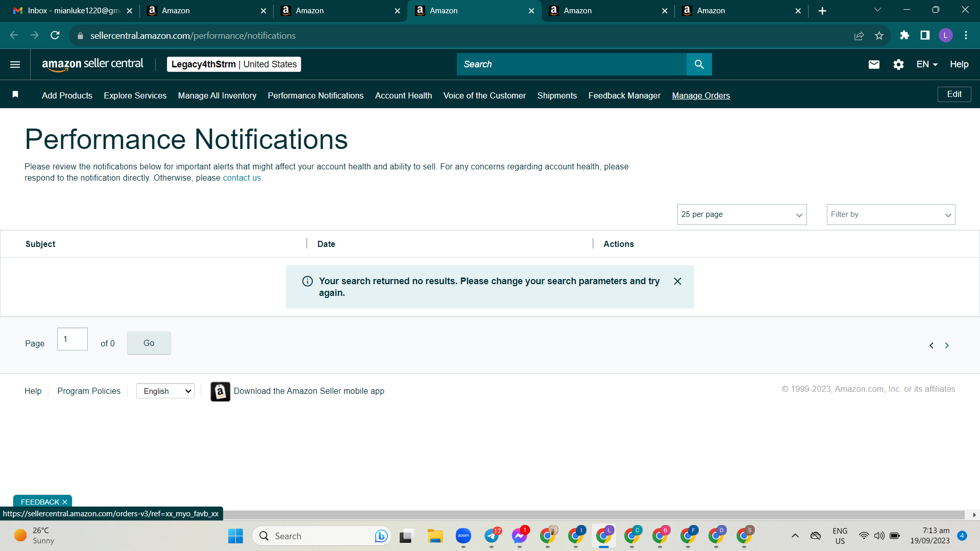Click the Subject column header
Viewport: 980px width, 551px height.
point(40,244)
